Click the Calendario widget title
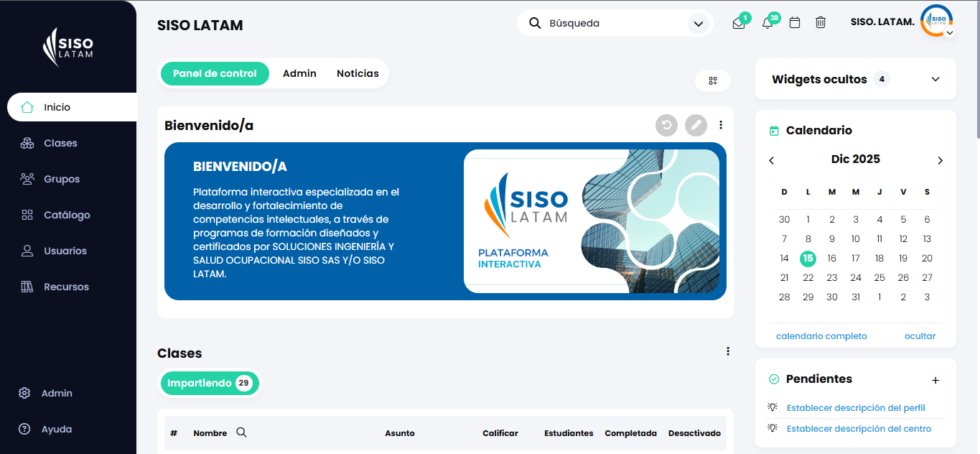This screenshot has height=454, width=980. click(x=819, y=130)
